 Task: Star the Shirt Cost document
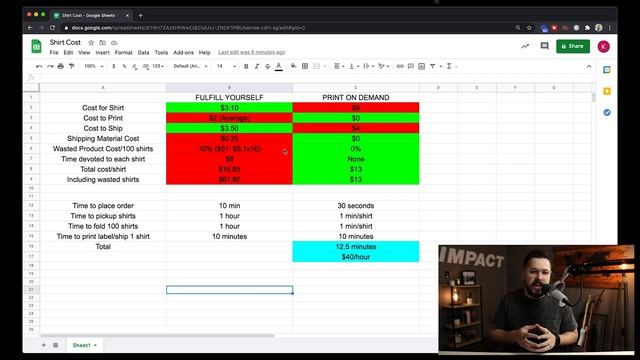91,42
